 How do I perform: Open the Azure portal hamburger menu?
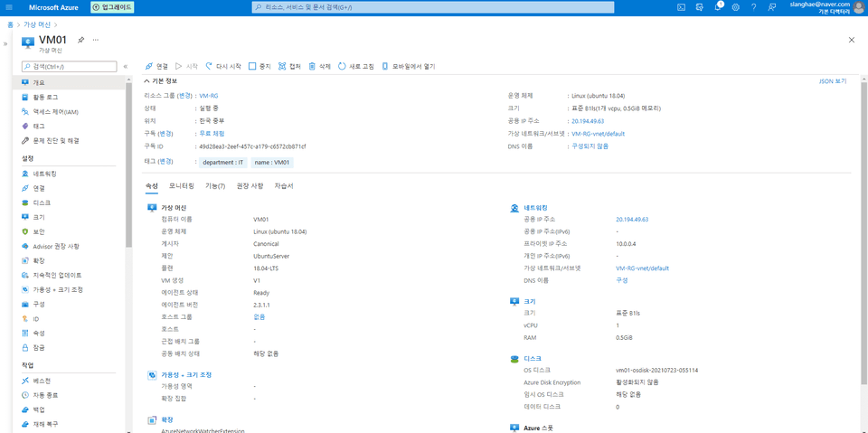pyautogui.click(x=9, y=7)
